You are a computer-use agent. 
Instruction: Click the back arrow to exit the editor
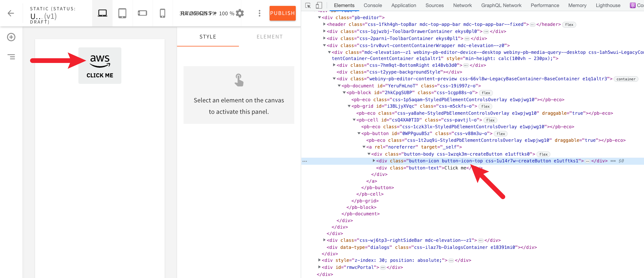(x=11, y=13)
